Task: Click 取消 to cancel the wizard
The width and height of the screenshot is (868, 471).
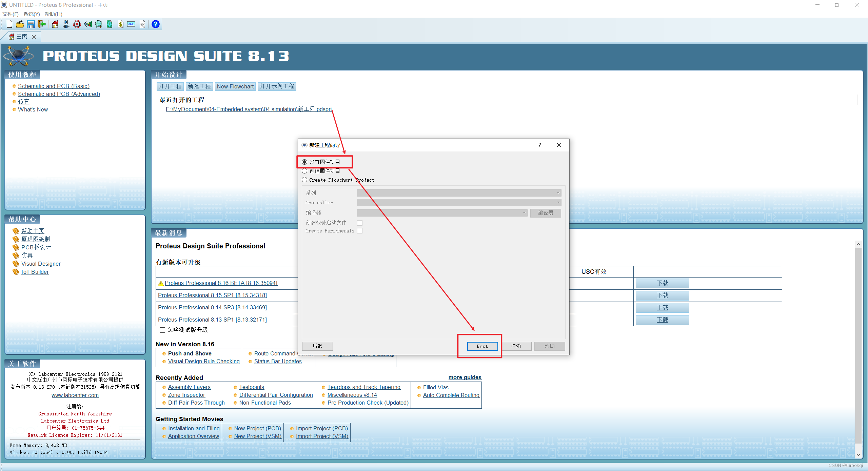Action: [516, 346]
